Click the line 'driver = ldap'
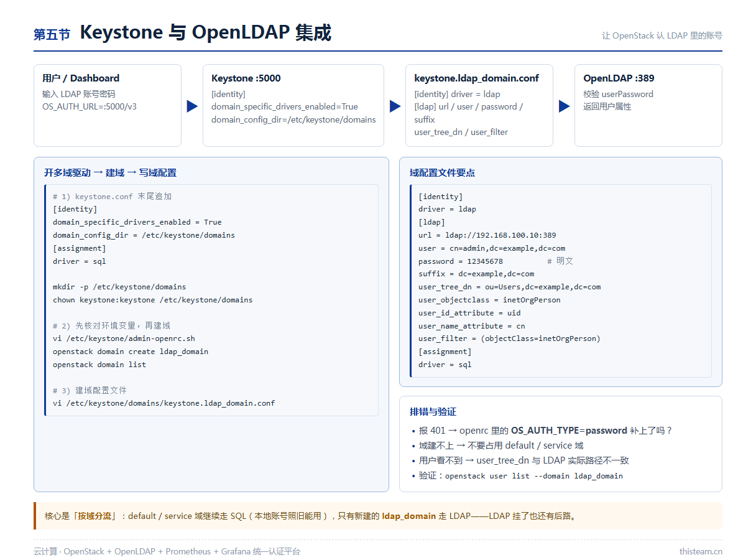The width and height of the screenshot is (756, 560). pyautogui.click(x=447, y=209)
